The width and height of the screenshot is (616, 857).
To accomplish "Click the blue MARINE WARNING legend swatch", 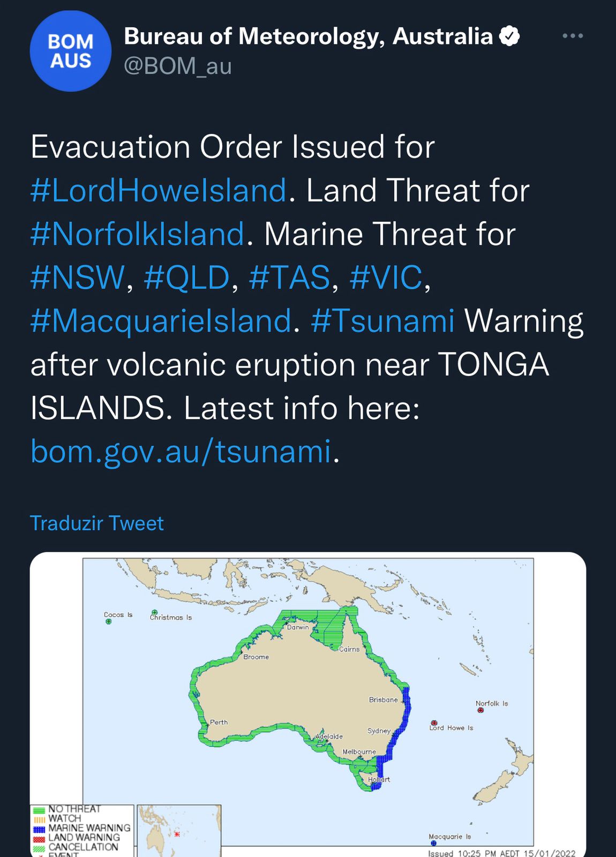I will 39,829.
